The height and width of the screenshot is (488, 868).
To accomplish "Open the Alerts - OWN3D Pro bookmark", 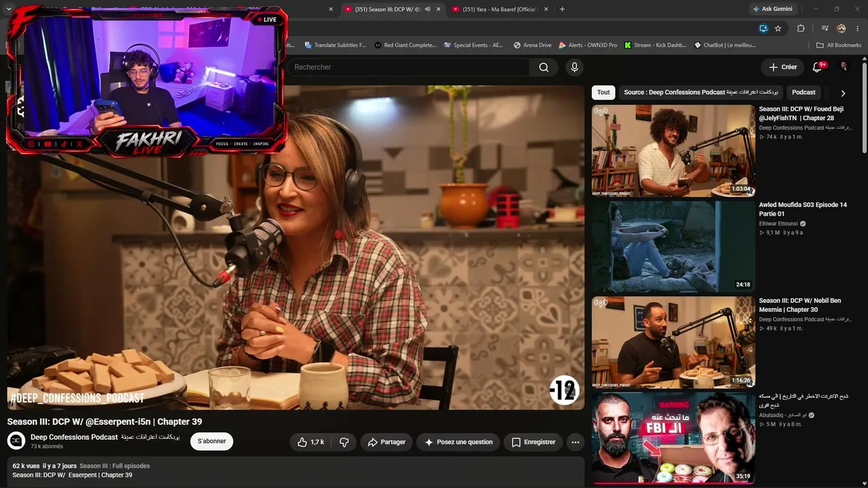I will click(588, 45).
